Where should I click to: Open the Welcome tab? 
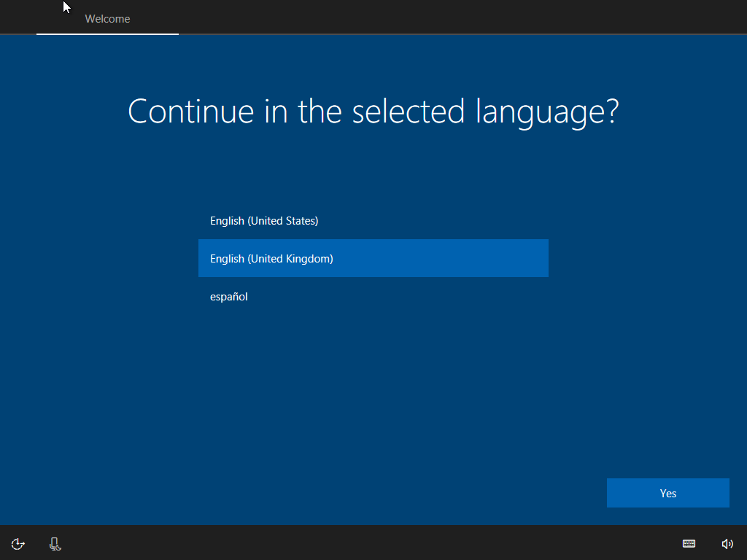(x=108, y=18)
